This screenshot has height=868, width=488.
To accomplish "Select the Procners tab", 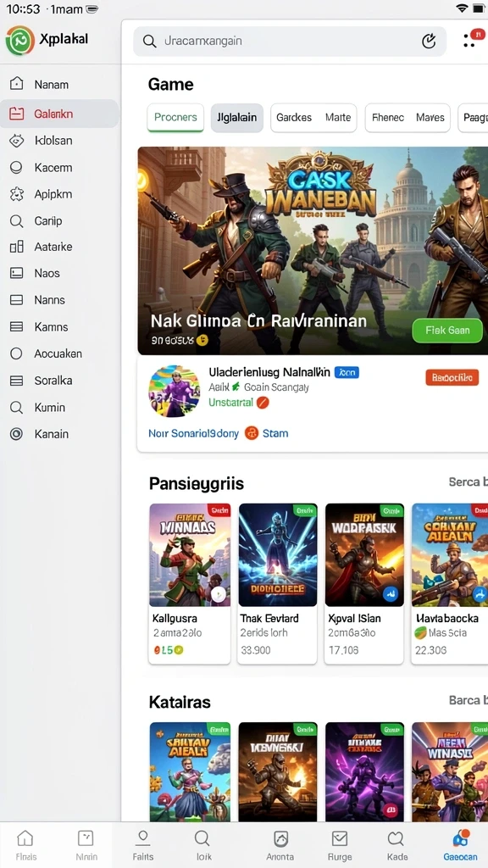I will coord(175,117).
